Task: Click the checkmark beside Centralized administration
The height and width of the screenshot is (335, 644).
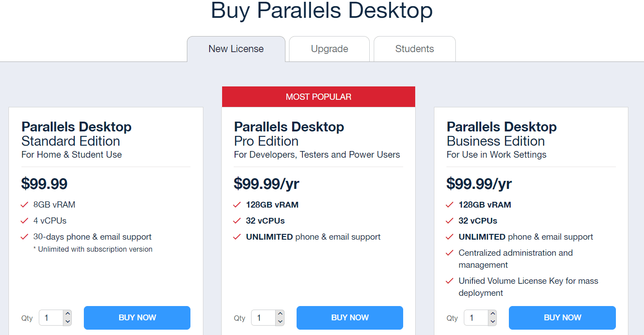Action: click(x=450, y=253)
